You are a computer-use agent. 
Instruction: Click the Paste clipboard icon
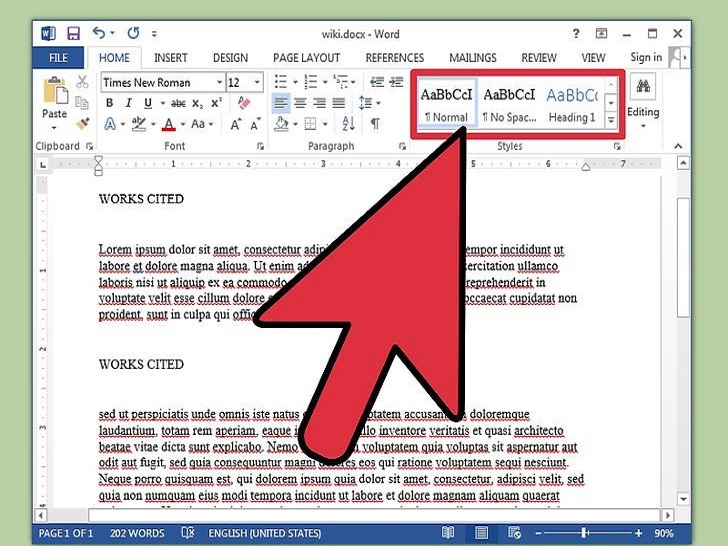[55, 91]
